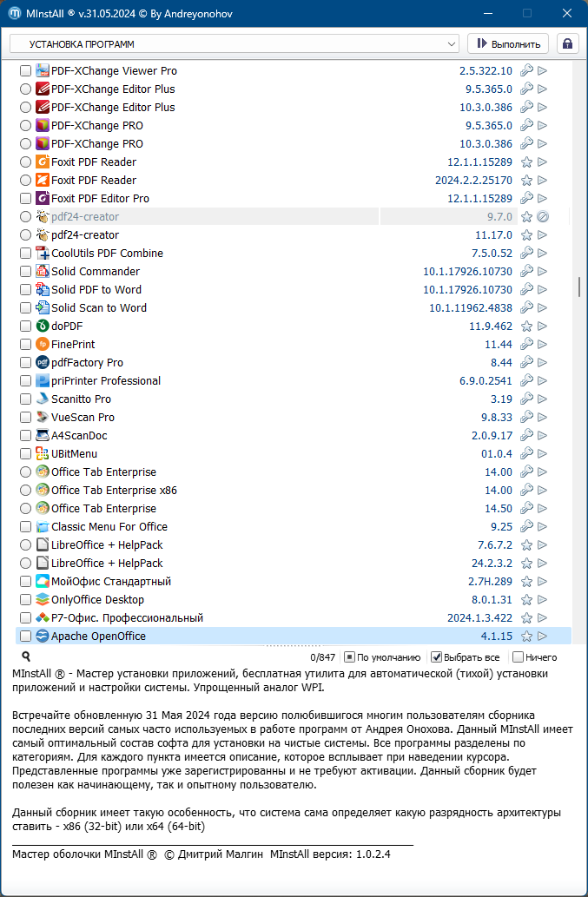Click the FinePrint orange app icon

pos(43,345)
